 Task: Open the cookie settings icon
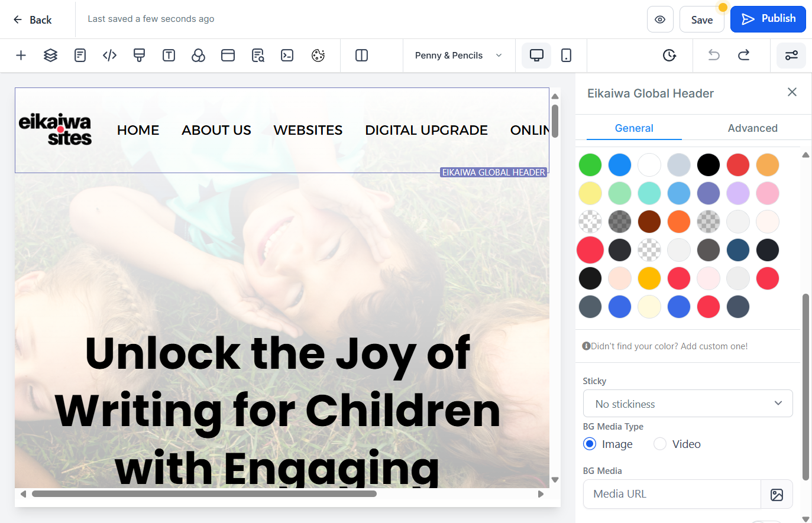point(318,56)
